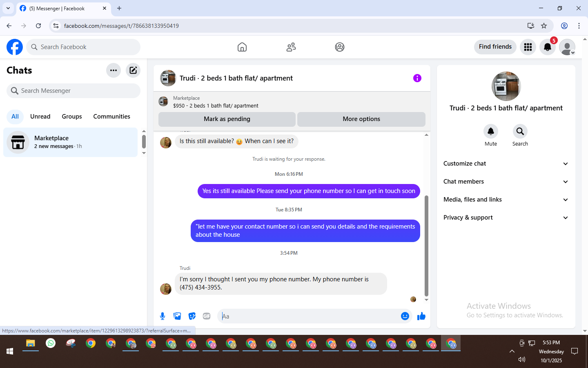Mute this conversation using the bell icon

click(x=491, y=131)
